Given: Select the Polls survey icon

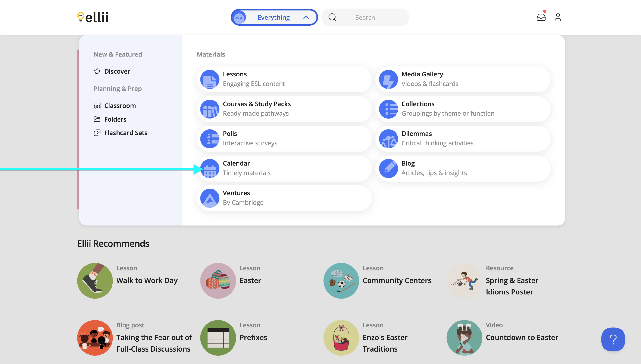Looking at the screenshot, I should (210, 139).
